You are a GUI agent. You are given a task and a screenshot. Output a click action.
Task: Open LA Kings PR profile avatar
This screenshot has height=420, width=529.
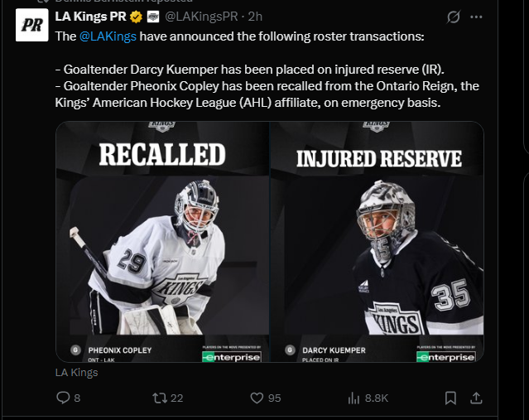[x=31, y=26]
